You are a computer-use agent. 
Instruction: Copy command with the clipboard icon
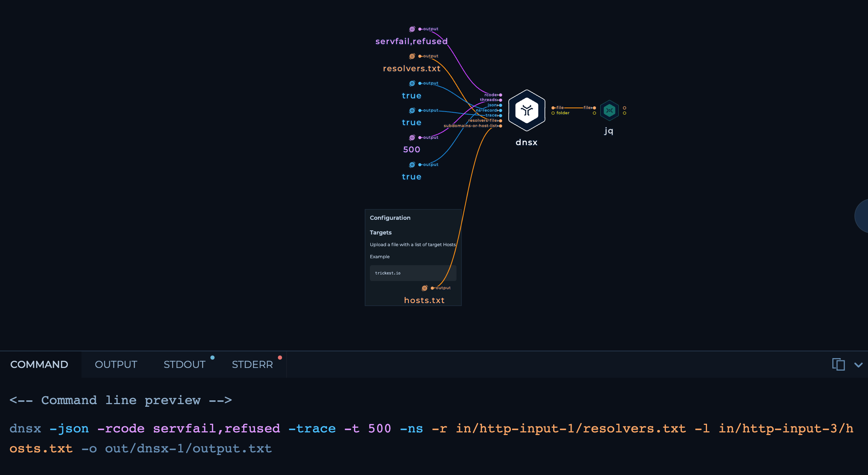[838, 365]
